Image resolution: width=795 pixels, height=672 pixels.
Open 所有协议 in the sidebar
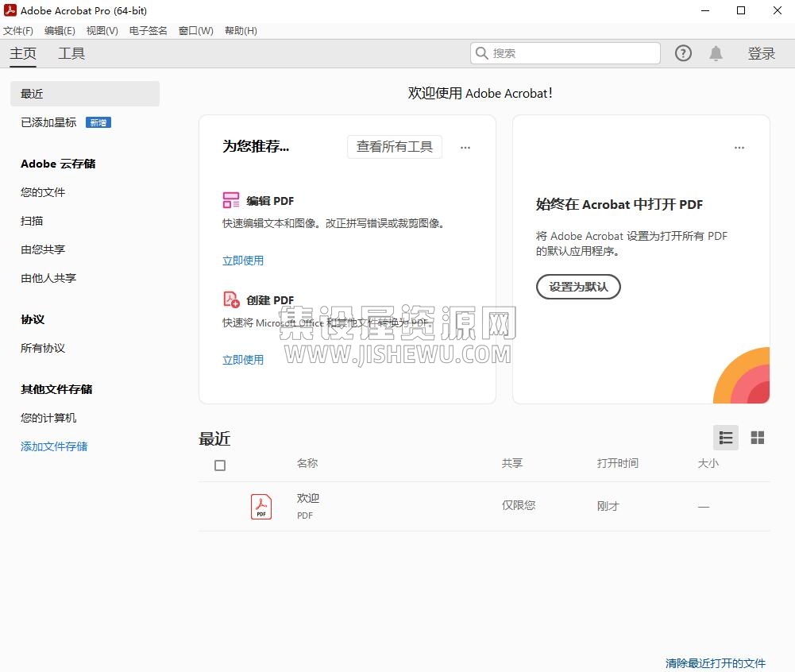(43, 348)
